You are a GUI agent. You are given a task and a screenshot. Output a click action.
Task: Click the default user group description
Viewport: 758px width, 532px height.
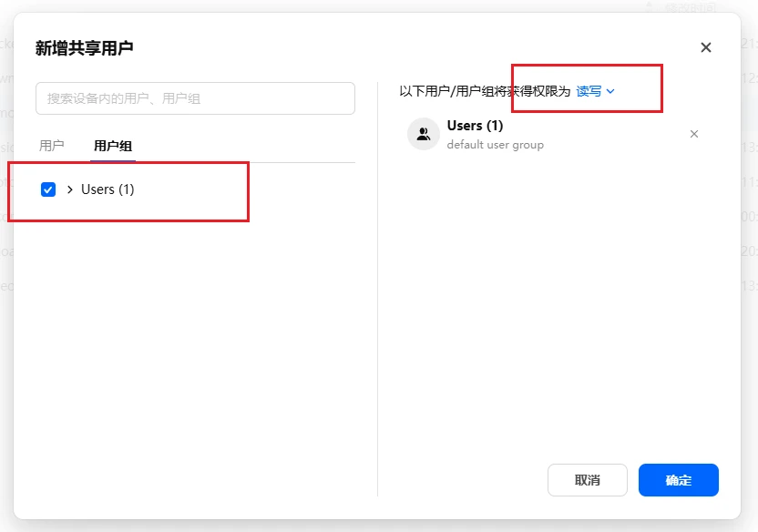coord(495,145)
